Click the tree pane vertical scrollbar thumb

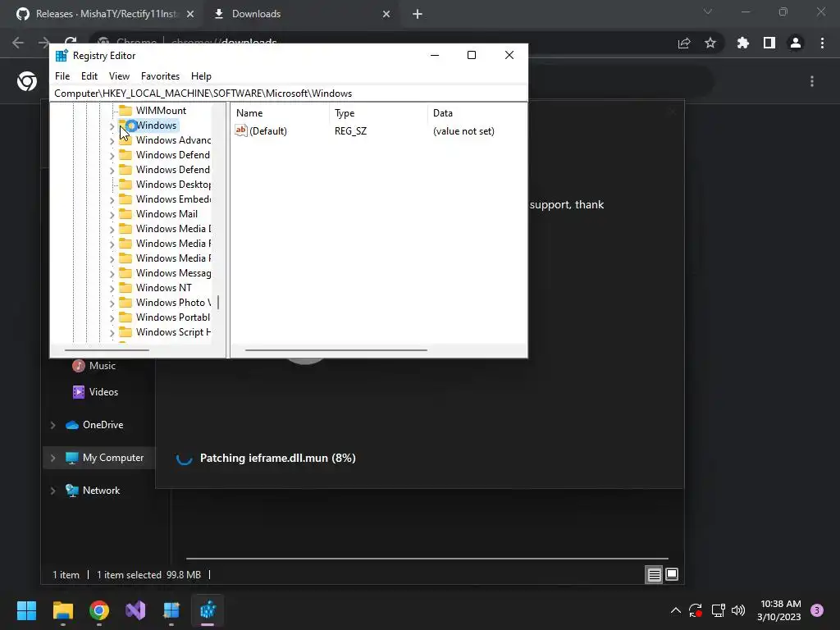[218, 302]
